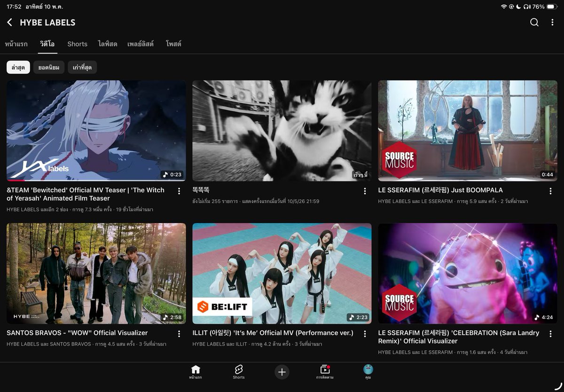564x392 pixels.
Task: Click the 2:58 duration badge
Action: (x=172, y=317)
